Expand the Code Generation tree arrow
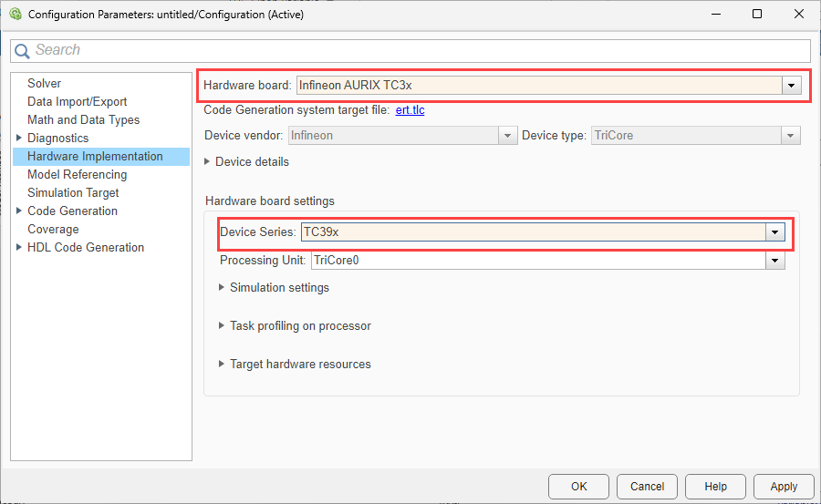This screenshot has height=504, width=821. point(19,211)
